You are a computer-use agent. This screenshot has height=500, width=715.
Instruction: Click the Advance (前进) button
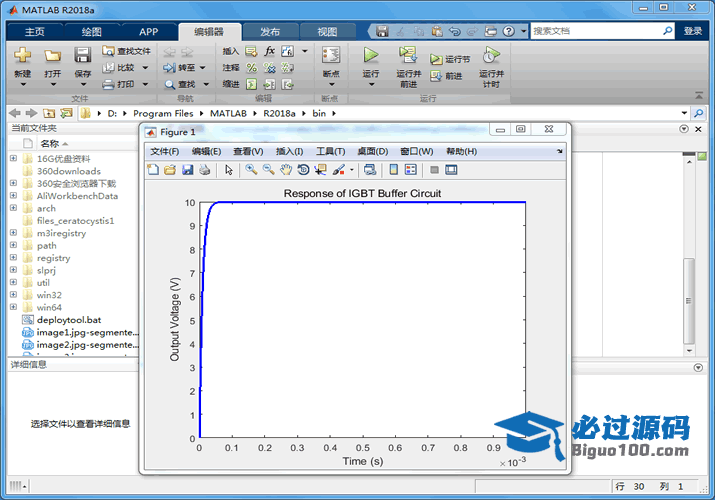tap(447, 76)
